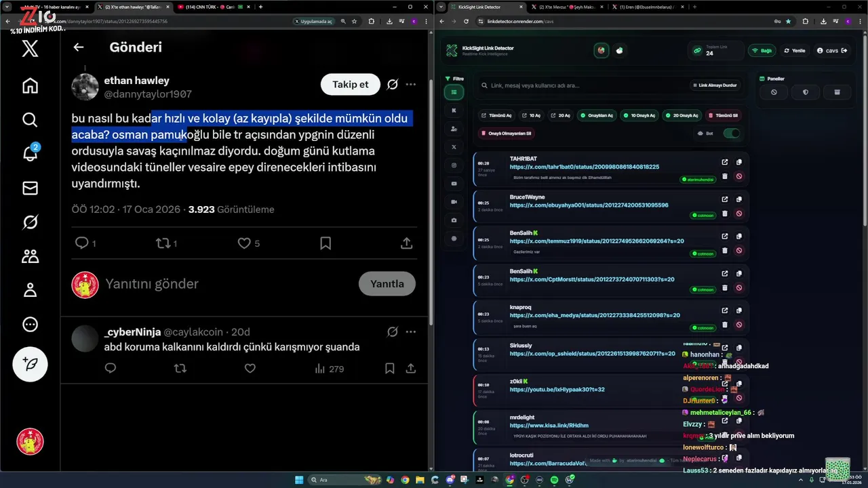Open @dannytaylor1907 profile handle
The image size is (868, 488).
click(x=148, y=94)
